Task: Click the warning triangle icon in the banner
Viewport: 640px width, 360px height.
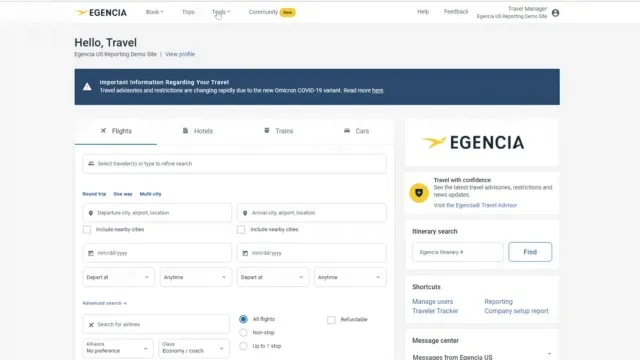Action: point(87,87)
